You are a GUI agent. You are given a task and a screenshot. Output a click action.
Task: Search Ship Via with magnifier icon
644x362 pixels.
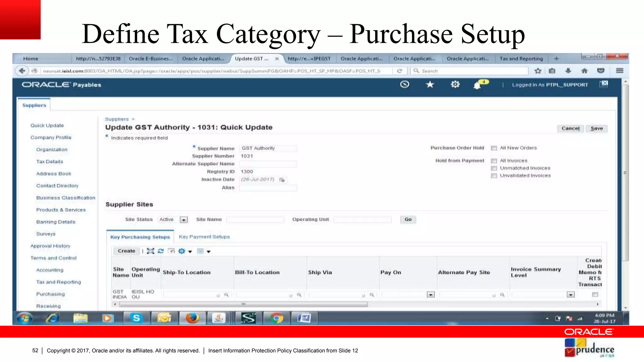pos(372,295)
